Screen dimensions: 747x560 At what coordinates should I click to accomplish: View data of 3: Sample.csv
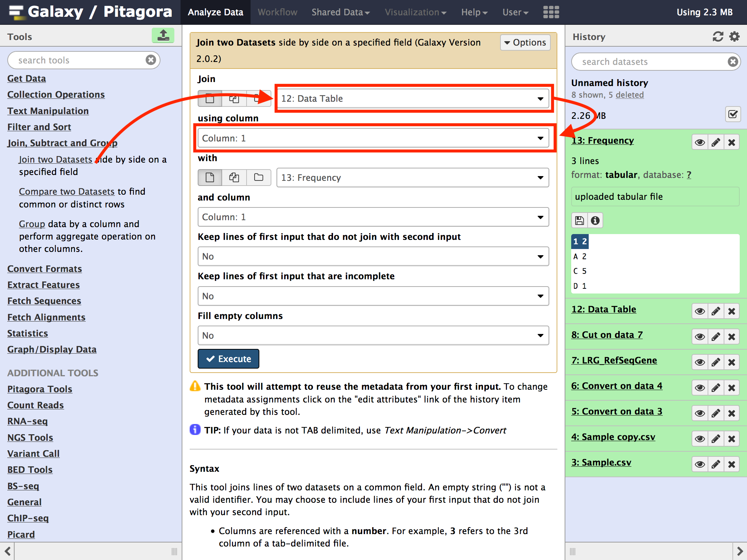point(700,464)
